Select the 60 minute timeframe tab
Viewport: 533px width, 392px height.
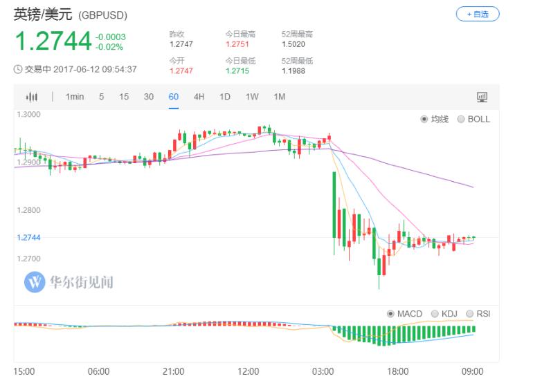click(174, 97)
